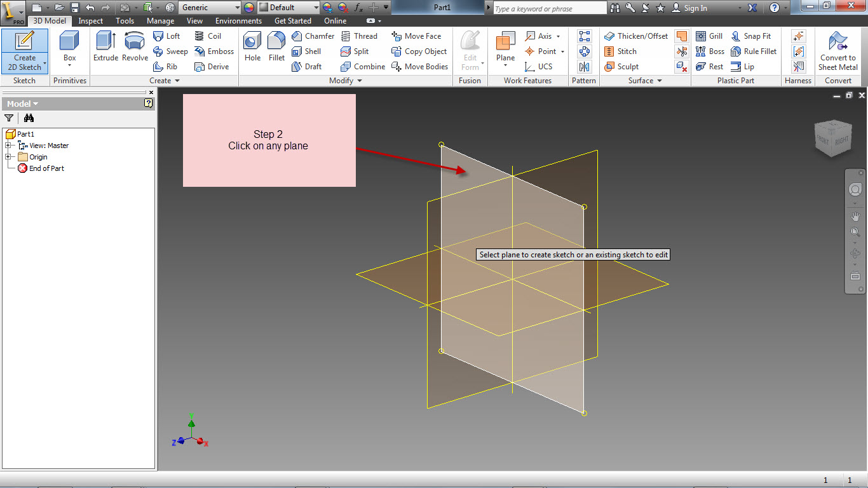
Task: Select the Sculpt surface tool
Action: click(621, 67)
